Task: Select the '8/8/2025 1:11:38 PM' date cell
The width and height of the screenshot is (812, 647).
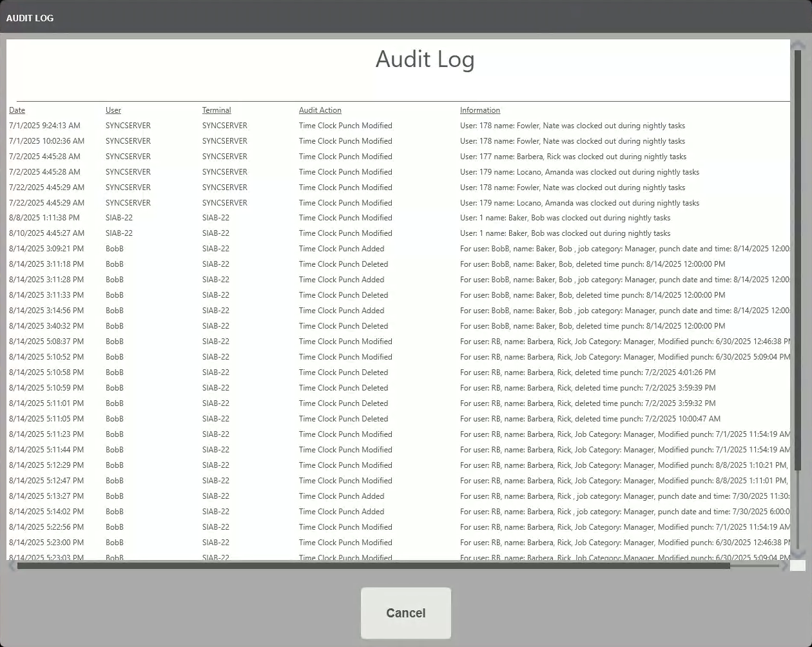Action: tap(44, 218)
